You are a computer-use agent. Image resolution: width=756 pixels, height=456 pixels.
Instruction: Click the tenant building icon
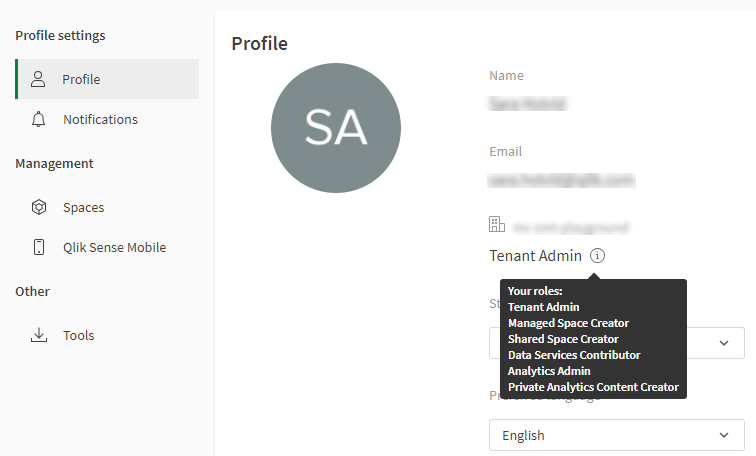(x=497, y=225)
